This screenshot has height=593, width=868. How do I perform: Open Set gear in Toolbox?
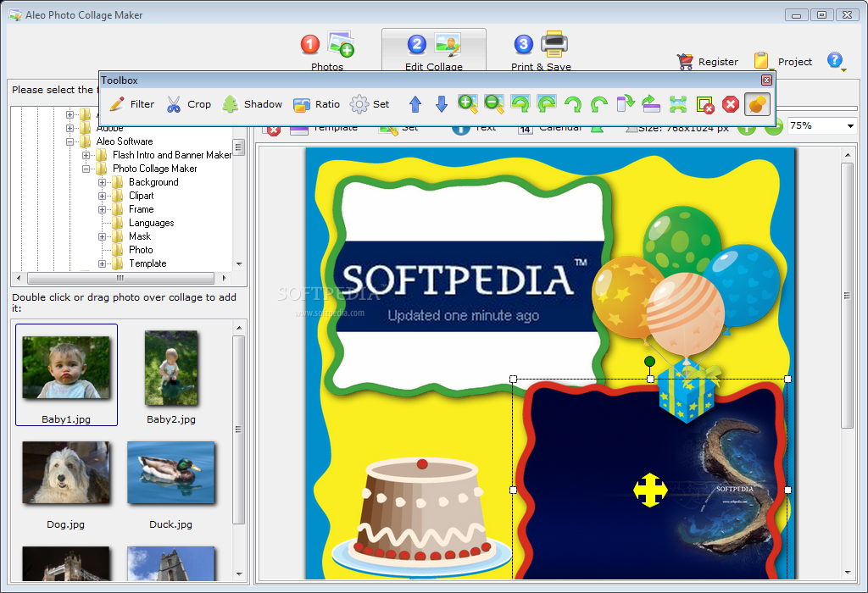pyautogui.click(x=370, y=104)
